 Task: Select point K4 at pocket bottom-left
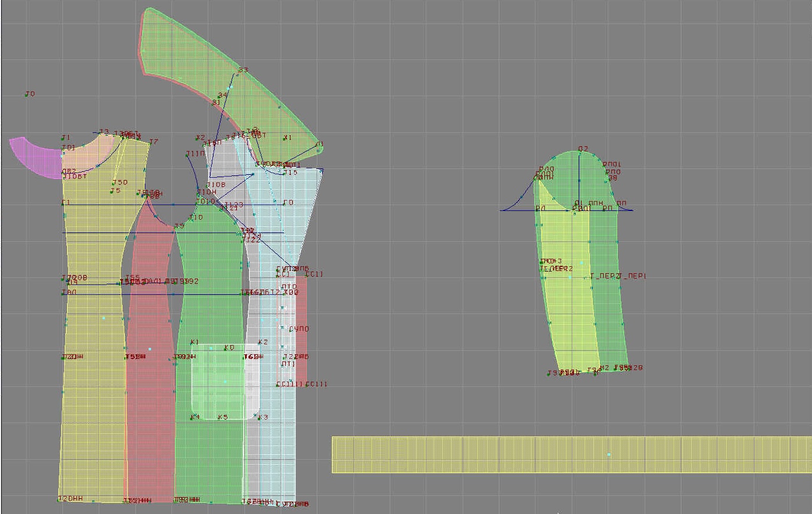[x=192, y=417]
